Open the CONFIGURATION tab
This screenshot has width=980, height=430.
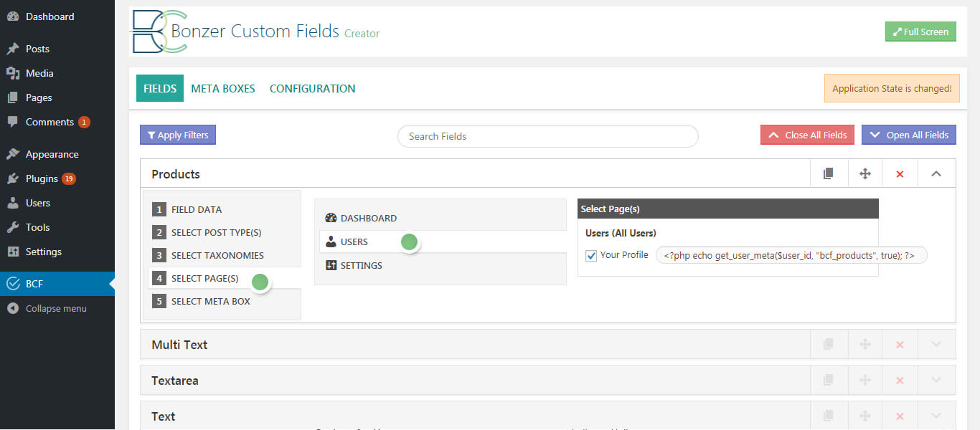pyautogui.click(x=312, y=89)
